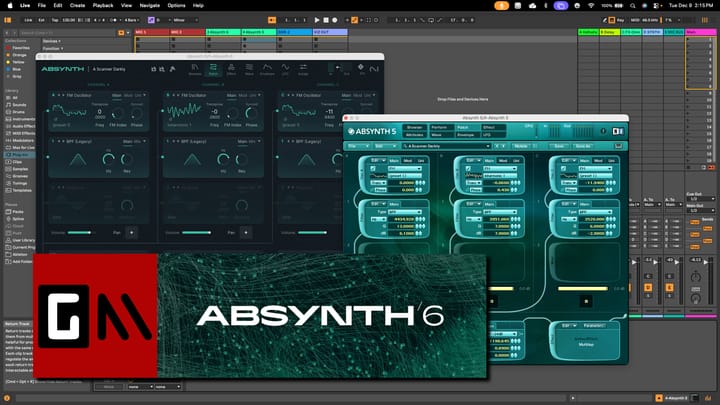Image resolution: width=720 pixels, height=405 pixels.
Task: Arm the transport Record button
Action: pyautogui.click(x=335, y=20)
